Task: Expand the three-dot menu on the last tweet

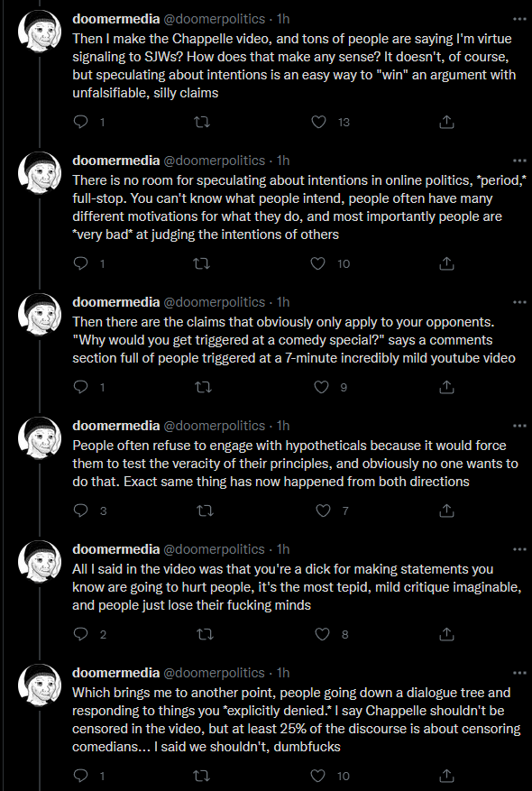Action: pyautogui.click(x=519, y=673)
